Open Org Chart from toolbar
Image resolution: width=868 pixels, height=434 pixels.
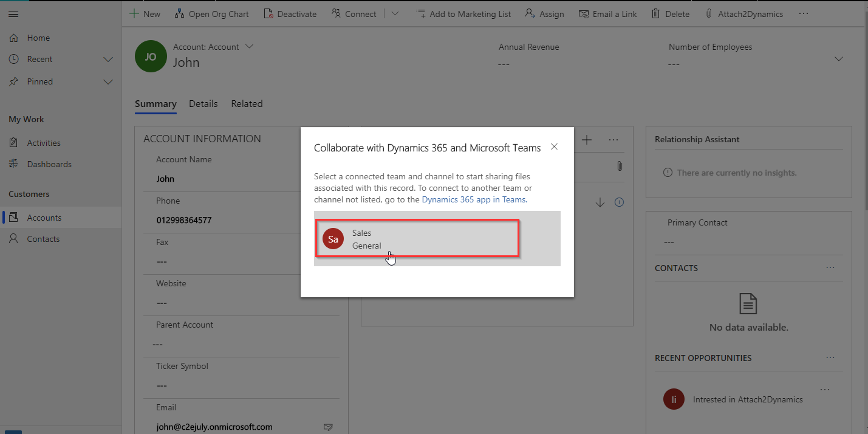(211, 14)
